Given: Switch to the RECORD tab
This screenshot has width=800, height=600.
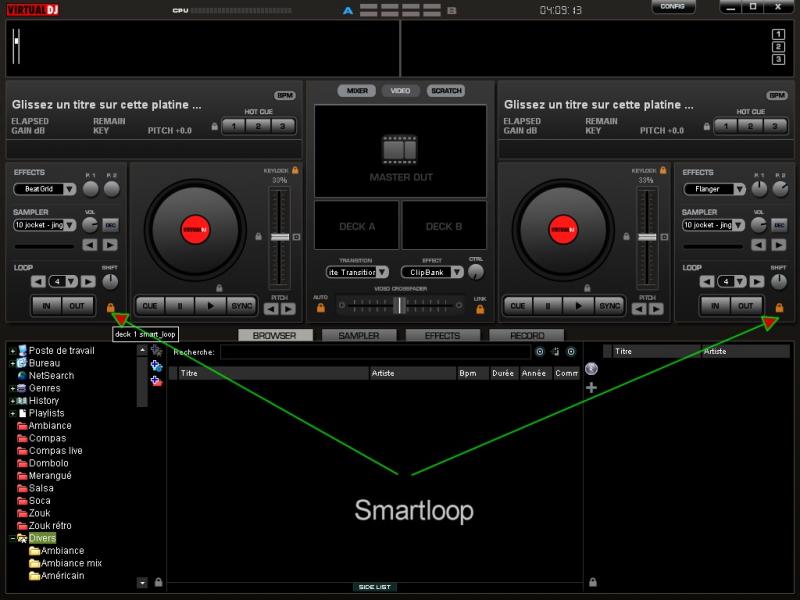Looking at the screenshot, I should 527,335.
